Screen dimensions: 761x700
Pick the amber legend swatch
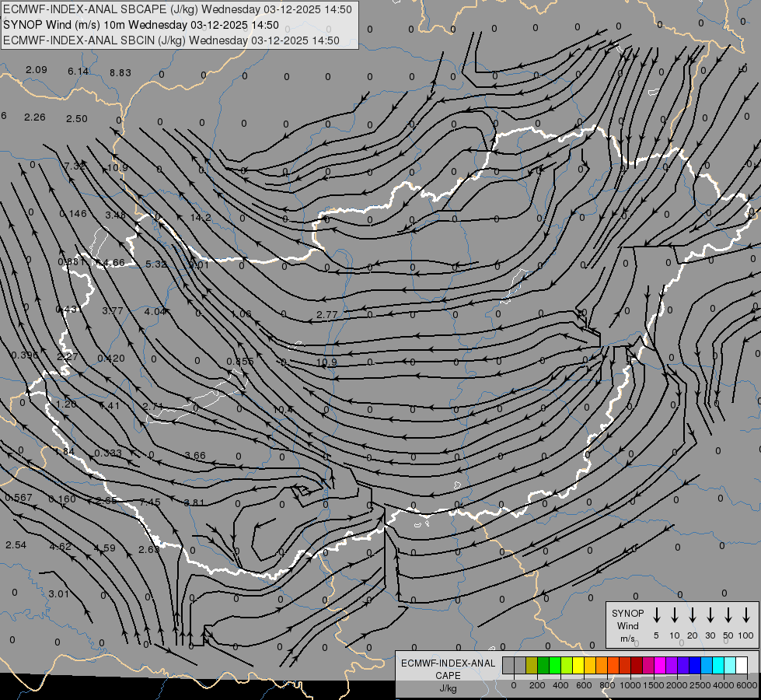click(590, 666)
